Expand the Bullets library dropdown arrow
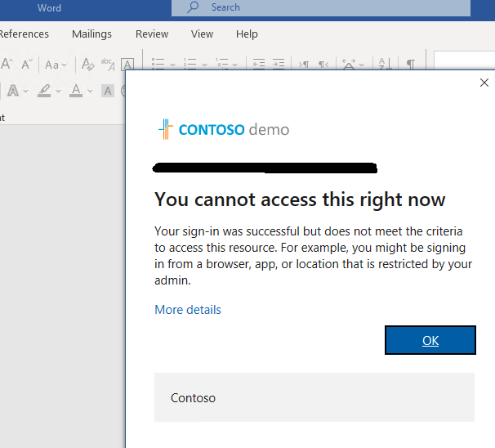Viewport: 495px width, 448px height. 172,65
